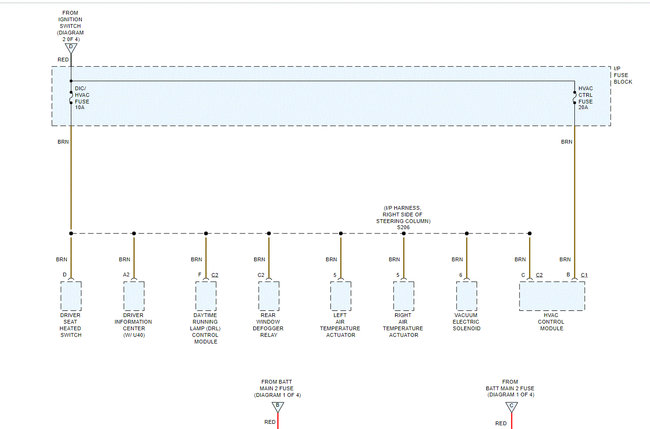The image size is (650, 429).
Task: Click the "BRN" label above Driver Seat Heated Switch
Action: coord(61,259)
